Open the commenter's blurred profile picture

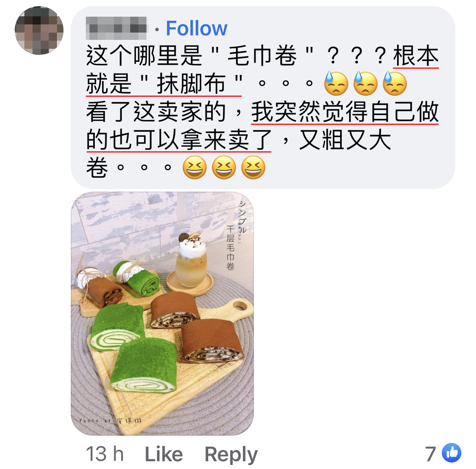[x=39, y=31]
